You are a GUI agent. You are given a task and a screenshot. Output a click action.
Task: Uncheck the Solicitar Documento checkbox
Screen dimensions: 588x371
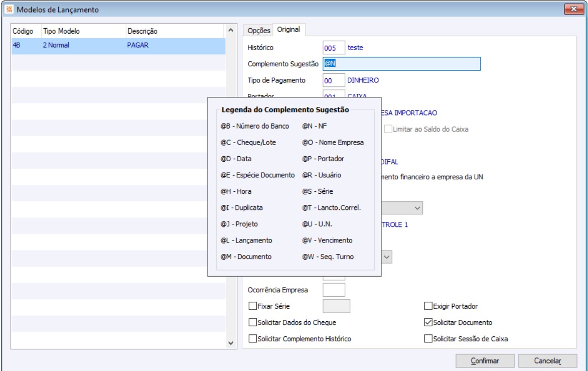tap(428, 323)
